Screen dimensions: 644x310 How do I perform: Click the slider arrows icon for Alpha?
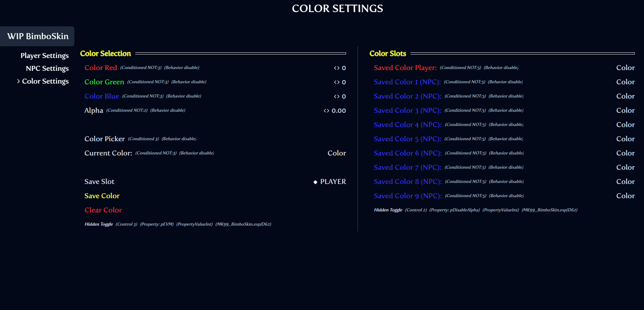coord(326,111)
